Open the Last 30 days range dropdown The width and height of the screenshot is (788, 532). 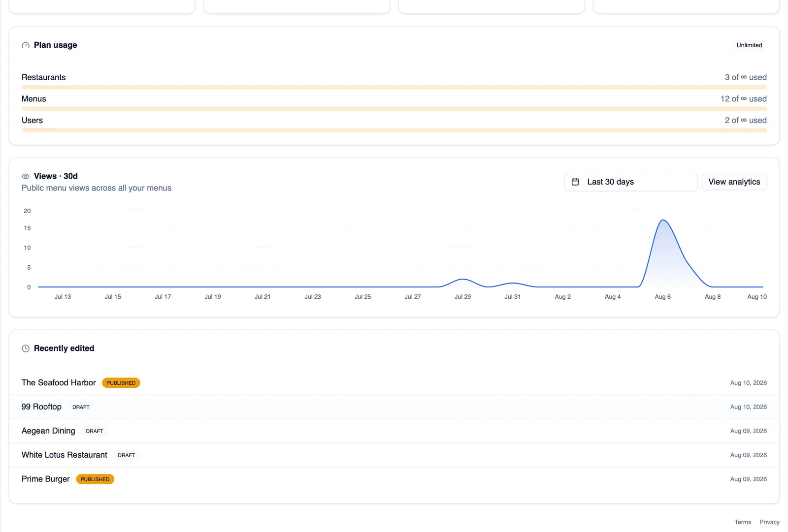(631, 182)
